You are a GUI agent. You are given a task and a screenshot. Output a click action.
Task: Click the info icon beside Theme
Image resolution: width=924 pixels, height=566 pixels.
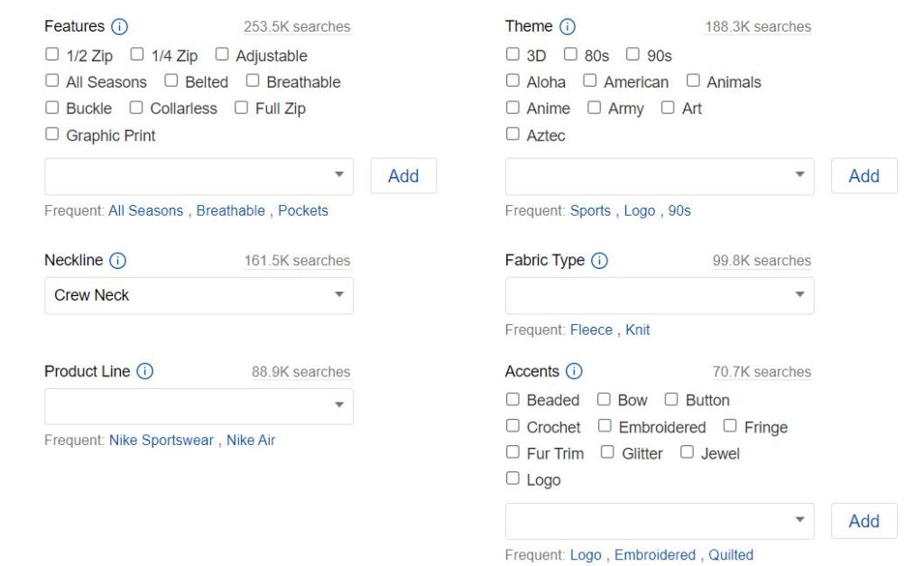tap(567, 26)
